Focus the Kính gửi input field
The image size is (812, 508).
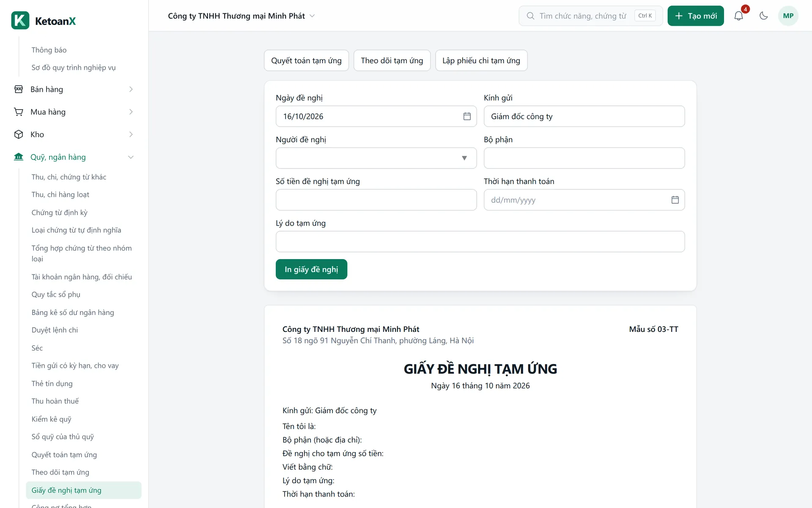pos(584,116)
